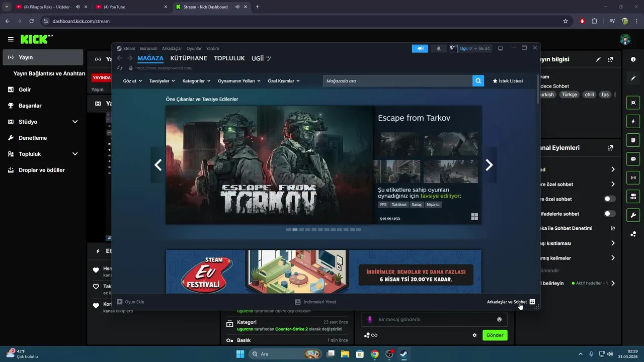Open Arkadaşlar menu in Steam
The width and height of the screenshot is (644, 362).
172,49
